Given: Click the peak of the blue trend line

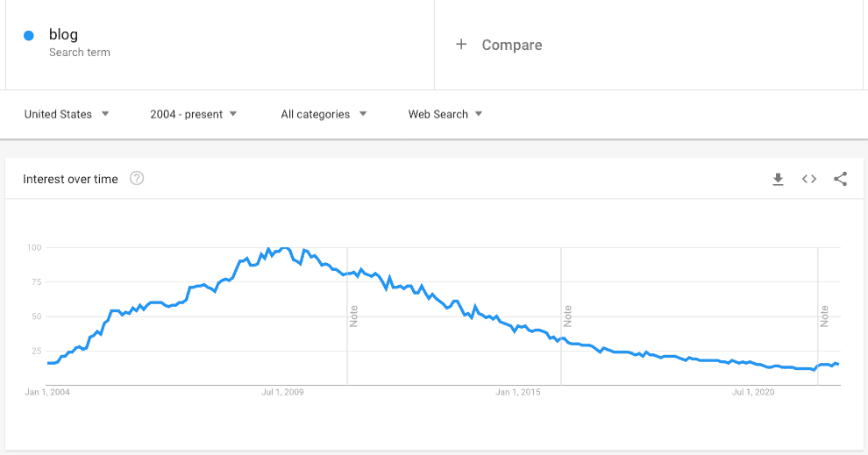Looking at the screenshot, I should tap(283, 249).
